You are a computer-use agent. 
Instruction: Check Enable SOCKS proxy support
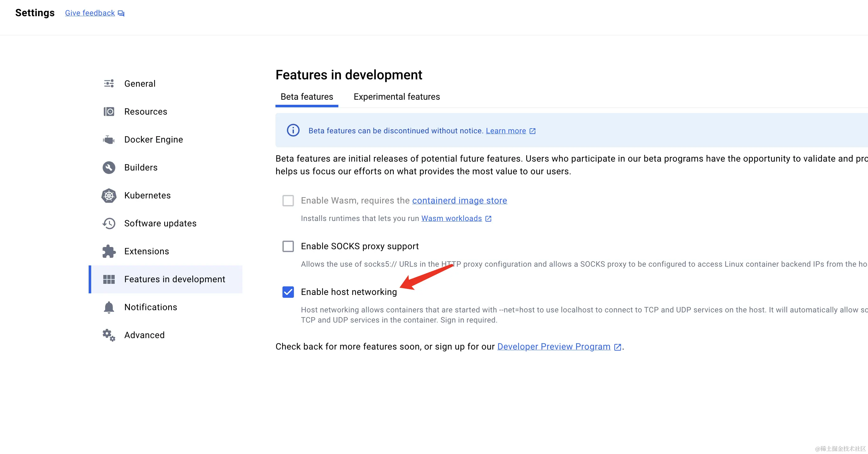288,246
